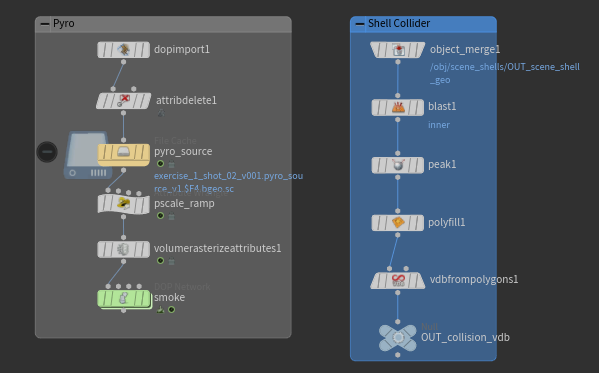Click the blast1 node icon

point(398,107)
